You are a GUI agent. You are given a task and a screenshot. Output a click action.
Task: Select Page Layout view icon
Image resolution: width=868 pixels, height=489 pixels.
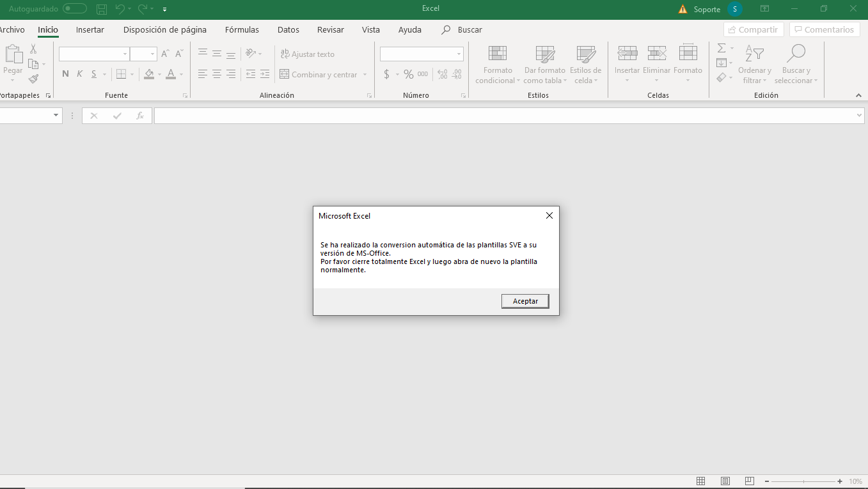tap(725, 481)
